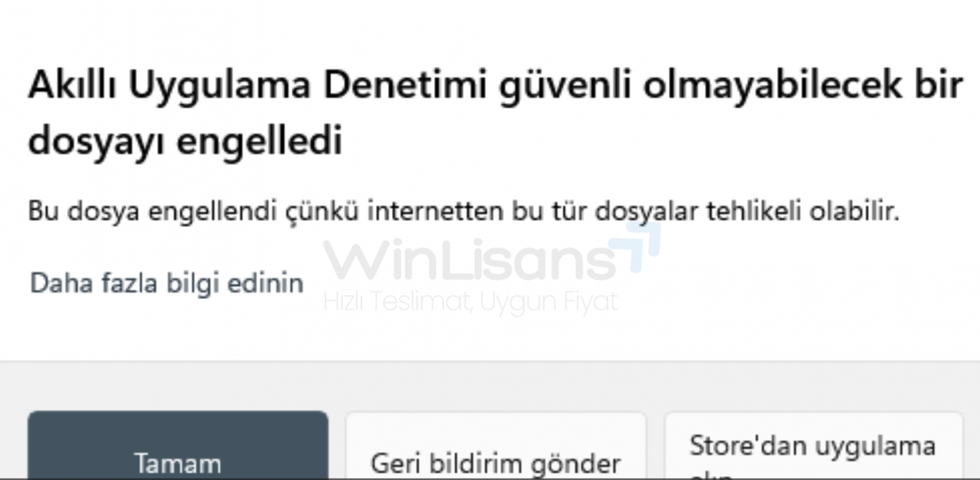Screen dimensions: 980x480
Task: Dismiss the dialog with Tamam
Action: coord(178,445)
